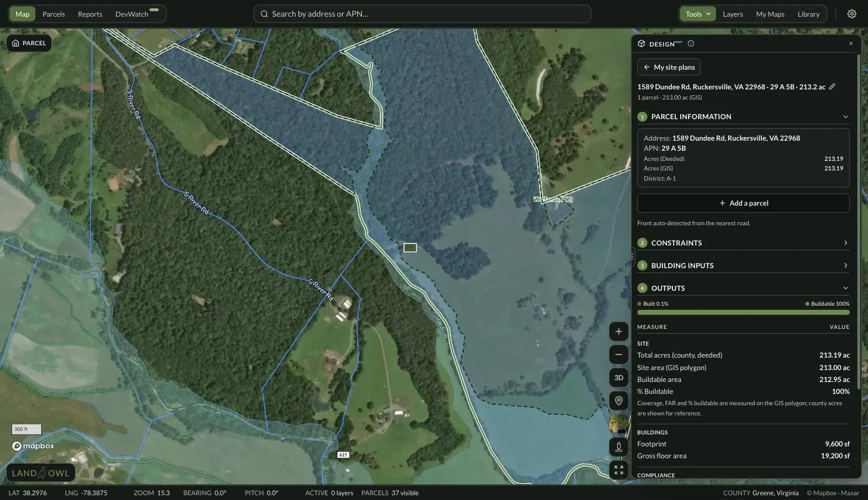Open the Parcels tab
The image size is (868, 500).
pos(54,14)
